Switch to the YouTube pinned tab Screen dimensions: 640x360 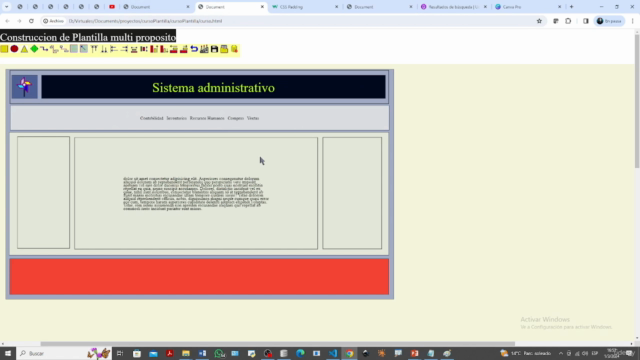[112, 7]
